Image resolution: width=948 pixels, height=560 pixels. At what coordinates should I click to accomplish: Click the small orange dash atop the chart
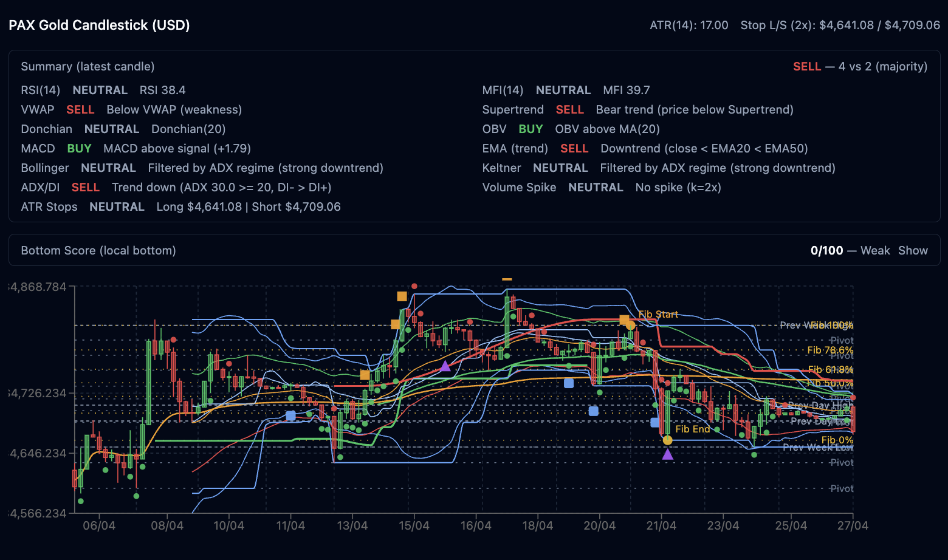point(507,279)
